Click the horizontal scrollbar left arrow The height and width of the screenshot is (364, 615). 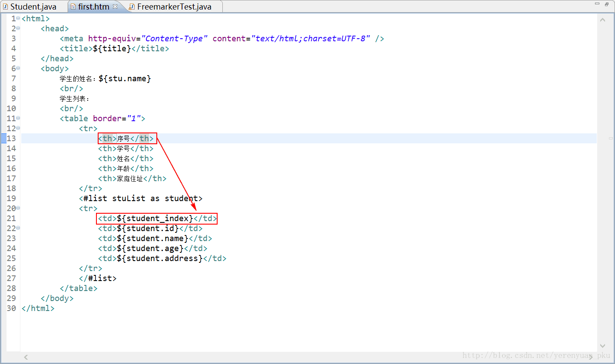26,357
